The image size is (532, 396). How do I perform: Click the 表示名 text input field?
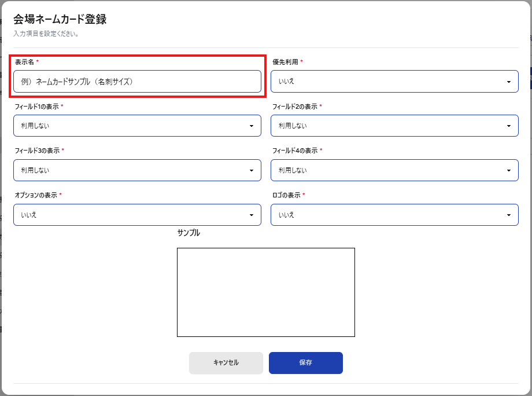pyautogui.click(x=137, y=82)
